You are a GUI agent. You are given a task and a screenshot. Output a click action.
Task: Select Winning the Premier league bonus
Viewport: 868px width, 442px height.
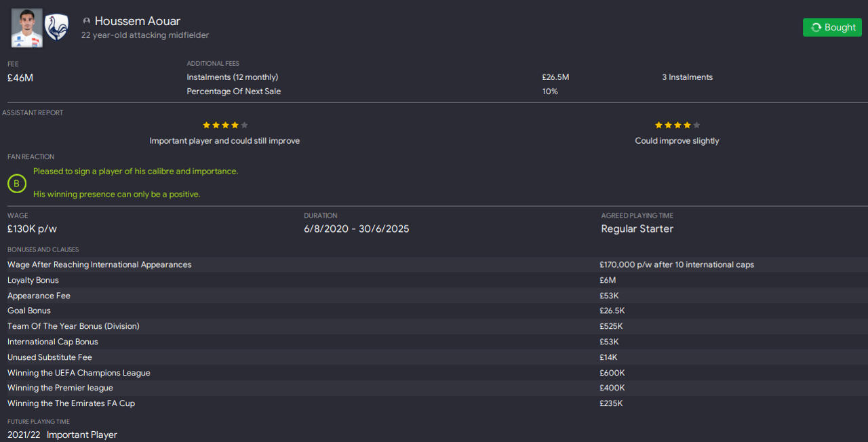[x=60, y=388]
